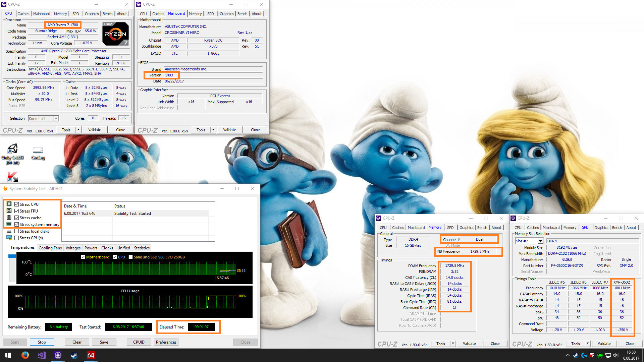Click Clear in the AIDA64 window
Image resolution: width=644 pixels, height=362 pixels.
click(x=77, y=342)
